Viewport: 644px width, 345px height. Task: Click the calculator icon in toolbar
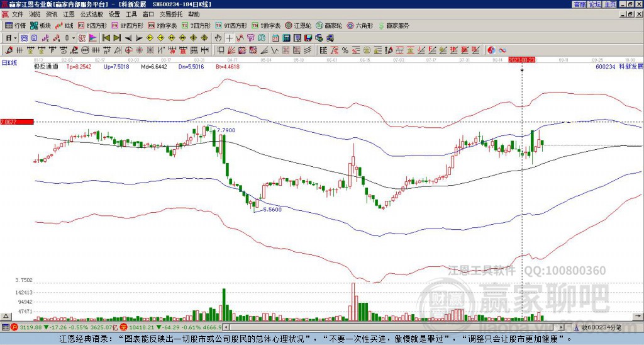(x=286, y=38)
